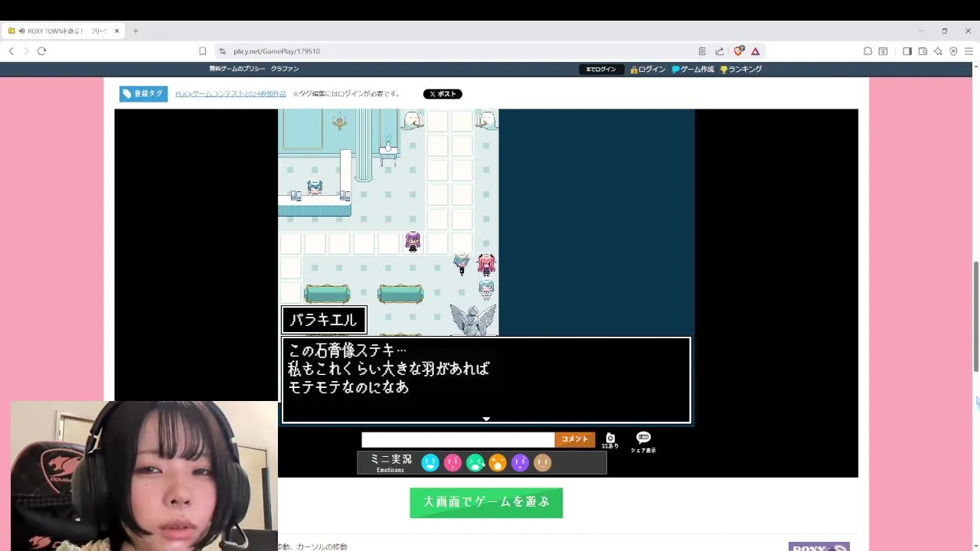980x551 pixels.
Task: Toggle the SSあり screenshot camera icon
Action: tap(610, 440)
